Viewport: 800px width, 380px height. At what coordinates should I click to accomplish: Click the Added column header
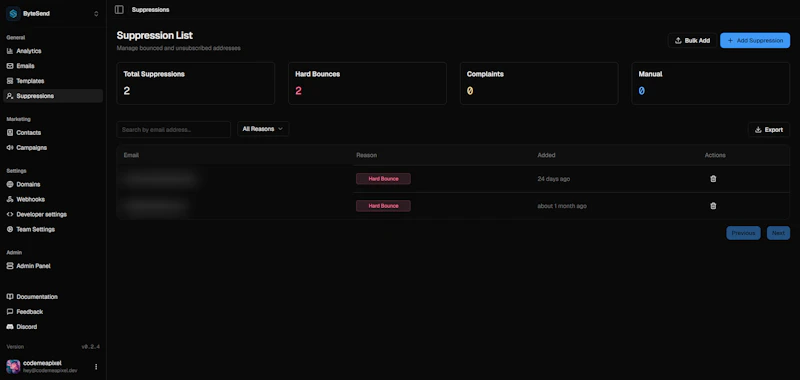click(546, 155)
